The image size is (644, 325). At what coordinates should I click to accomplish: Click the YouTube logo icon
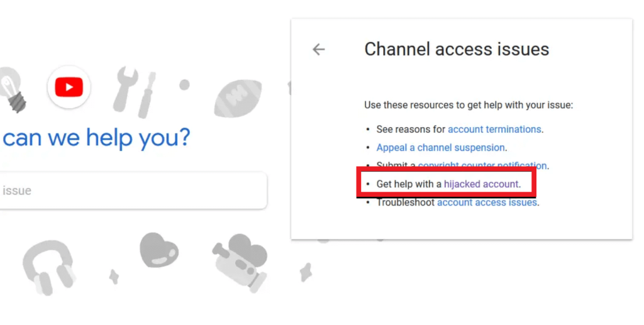[69, 87]
